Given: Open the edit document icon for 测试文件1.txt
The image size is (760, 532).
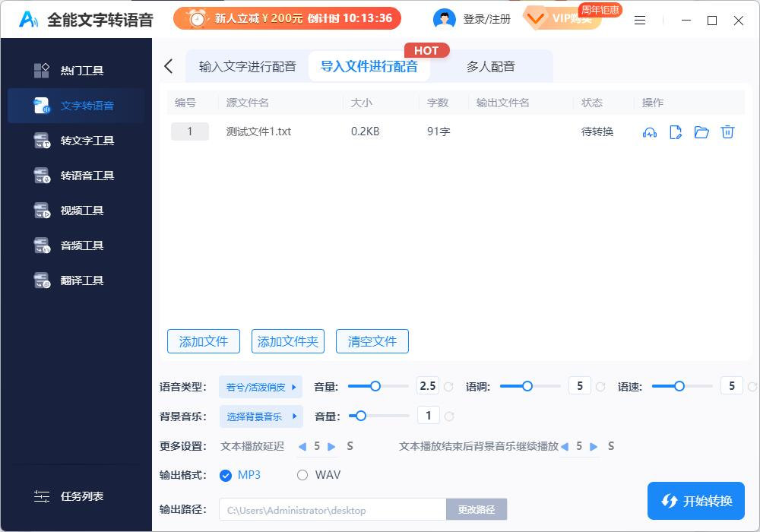Looking at the screenshot, I should [x=676, y=131].
